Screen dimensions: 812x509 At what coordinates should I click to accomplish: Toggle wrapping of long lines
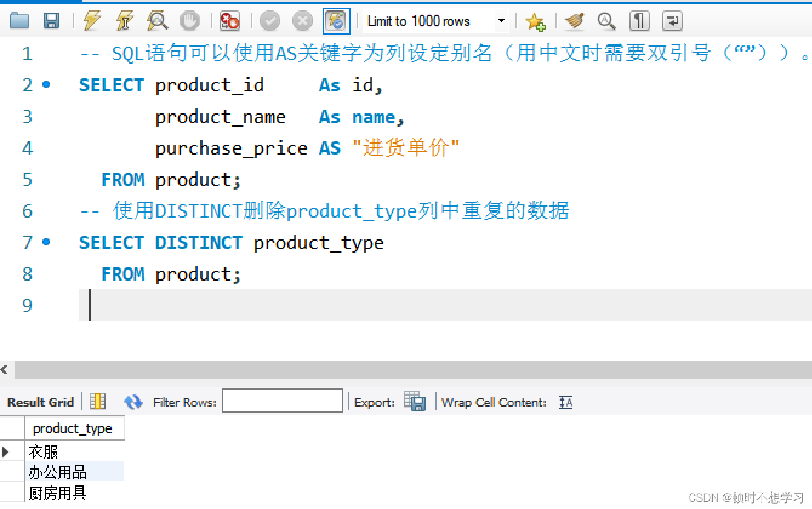(x=671, y=20)
